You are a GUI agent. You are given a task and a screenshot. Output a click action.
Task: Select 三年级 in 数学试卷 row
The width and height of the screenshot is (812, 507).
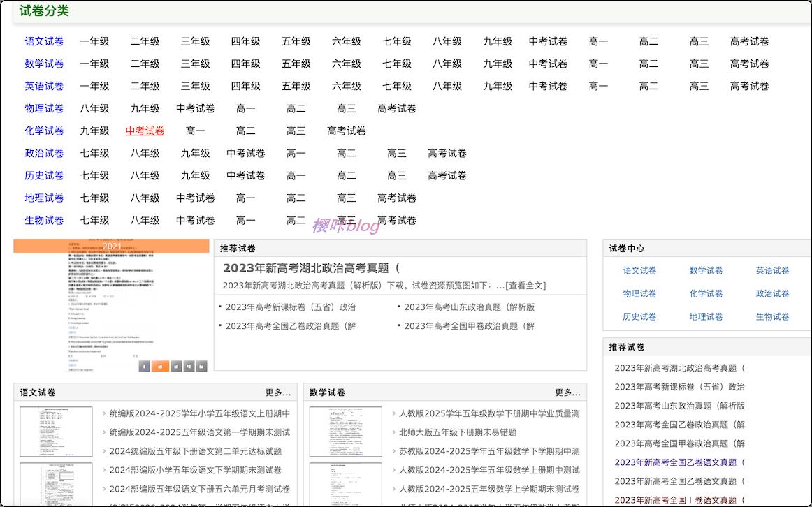[x=195, y=64]
